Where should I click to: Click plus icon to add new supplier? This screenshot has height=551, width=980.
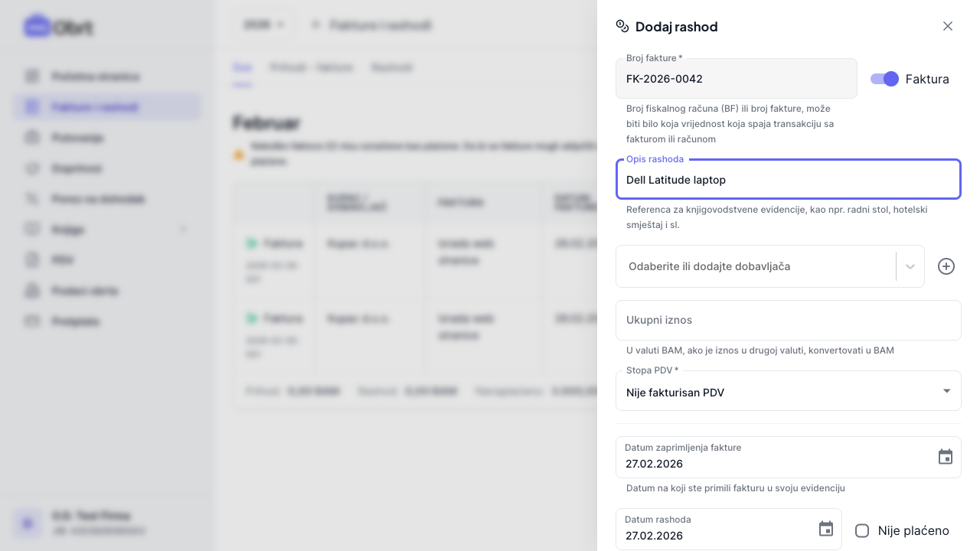946,266
